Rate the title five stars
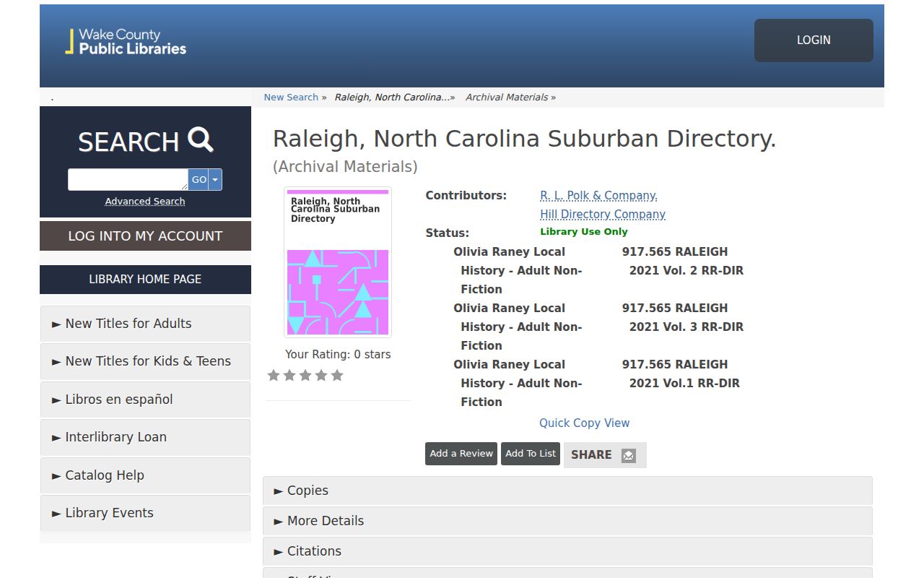The height and width of the screenshot is (578, 924). click(337, 375)
